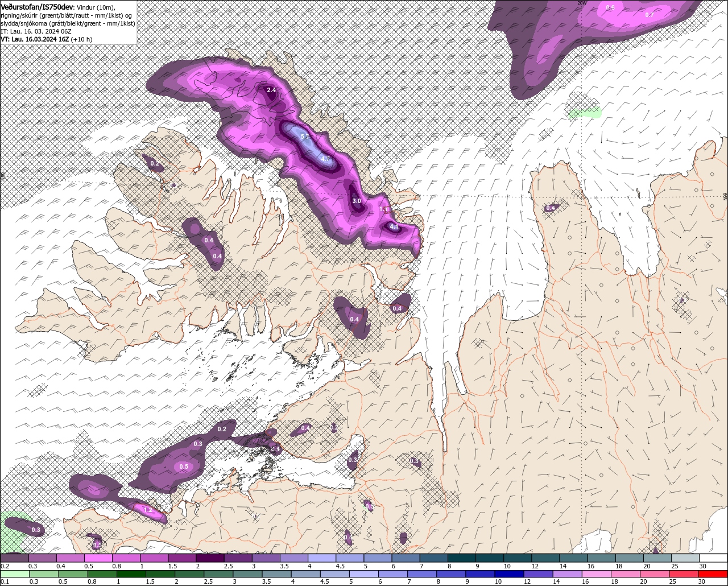Click the 2.4 snowfall value on the map
The image size is (728, 586).
(271, 90)
